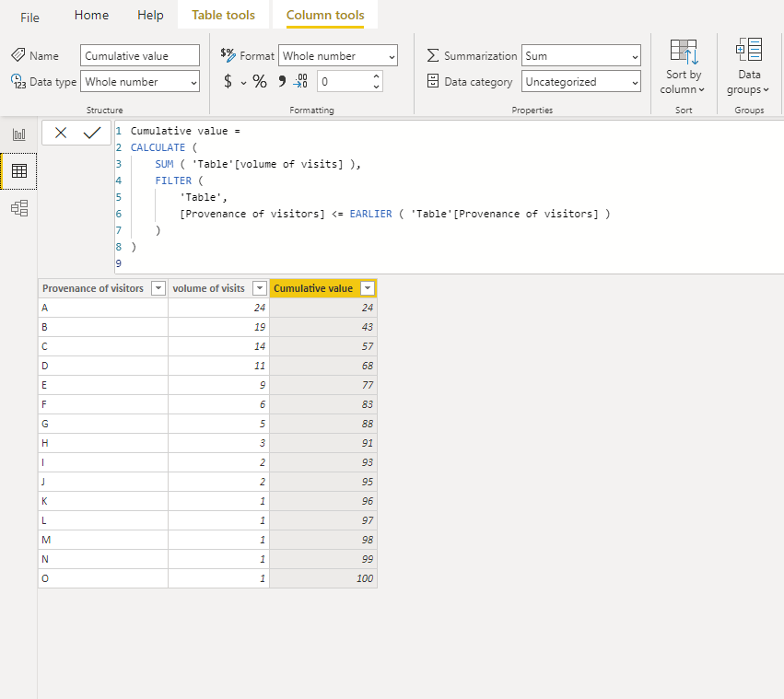Decrease decimal places with down arrow
784x699 pixels.
click(x=377, y=87)
